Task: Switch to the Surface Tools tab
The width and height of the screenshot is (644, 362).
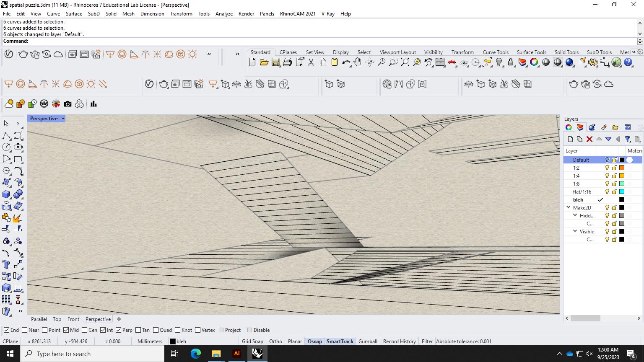Action: pyautogui.click(x=531, y=52)
